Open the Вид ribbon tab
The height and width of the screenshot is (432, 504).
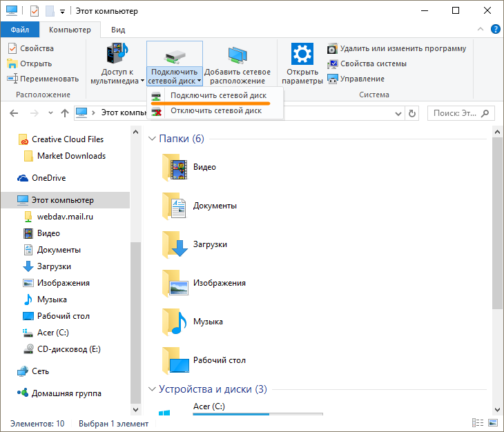click(118, 30)
